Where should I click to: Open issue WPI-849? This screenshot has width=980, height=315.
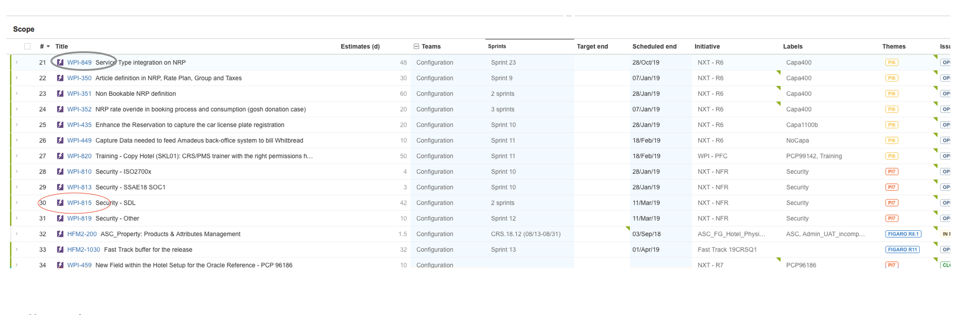pos(79,63)
